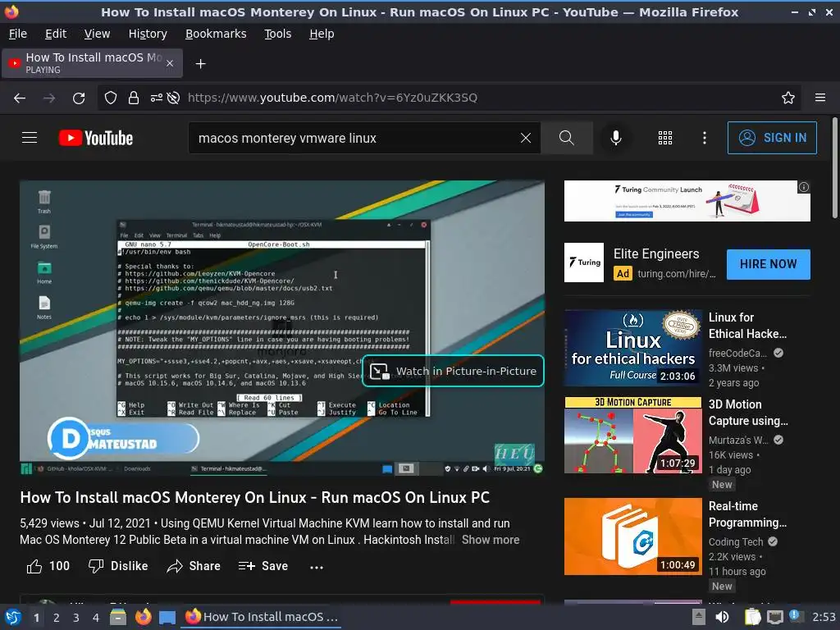Open the tracking protection shield icon
Viewport: 840px width, 630px height.
coord(111,98)
